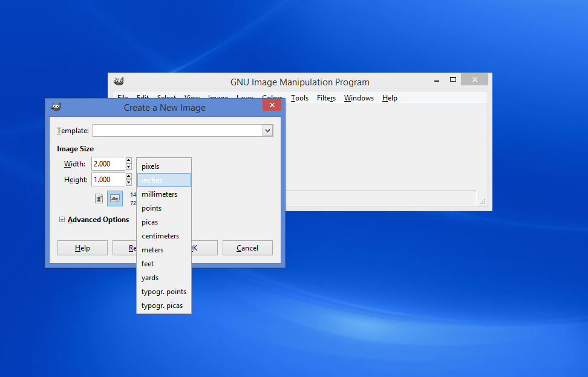Select landscape orientation icon
Screen dimensions: 588x377
pos(115,198)
